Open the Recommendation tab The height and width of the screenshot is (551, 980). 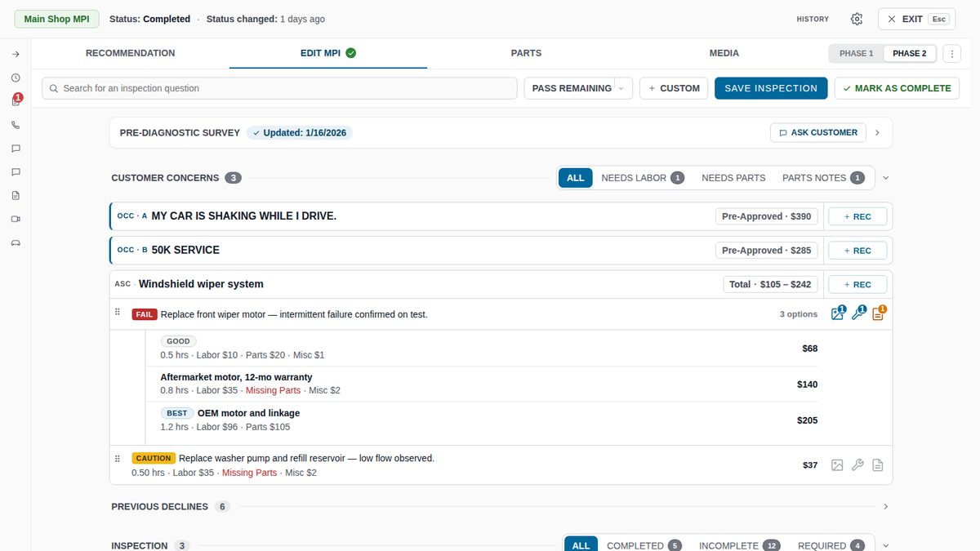pyautogui.click(x=131, y=53)
